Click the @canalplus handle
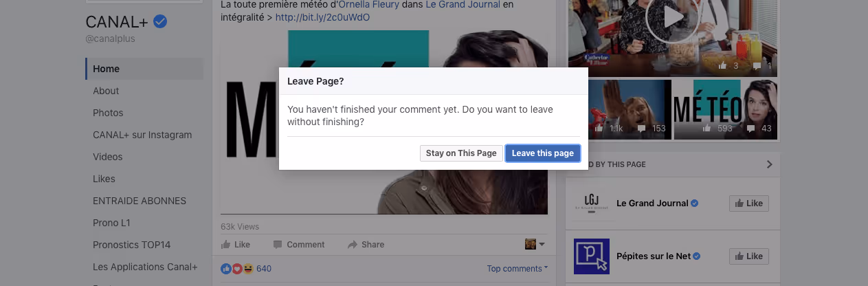The image size is (868, 286). tap(110, 38)
